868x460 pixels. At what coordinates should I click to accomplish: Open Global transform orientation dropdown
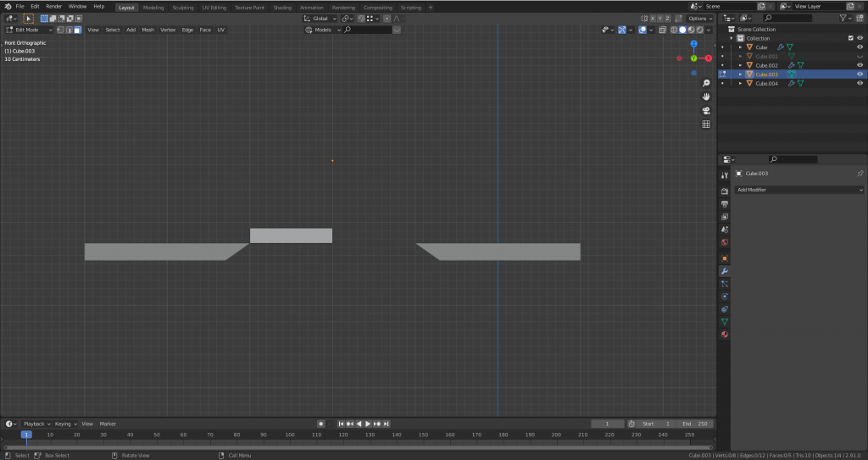(320, 19)
